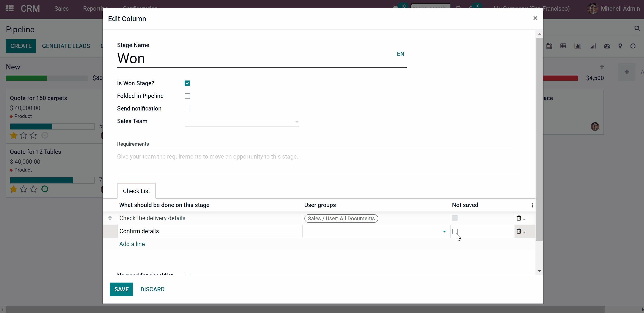644x313 pixels.
Task: Click dialog scrollbar up arrow
Action: coord(539,34)
